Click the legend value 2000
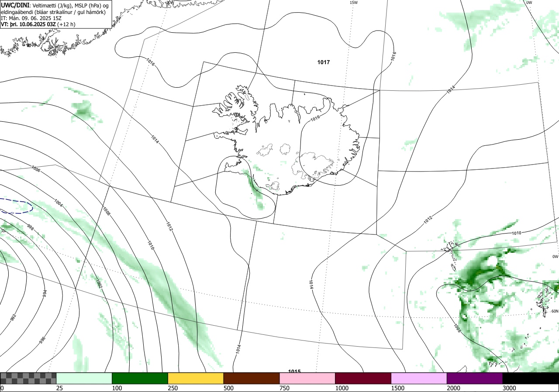This screenshot has height=392, width=559. tap(454, 388)
